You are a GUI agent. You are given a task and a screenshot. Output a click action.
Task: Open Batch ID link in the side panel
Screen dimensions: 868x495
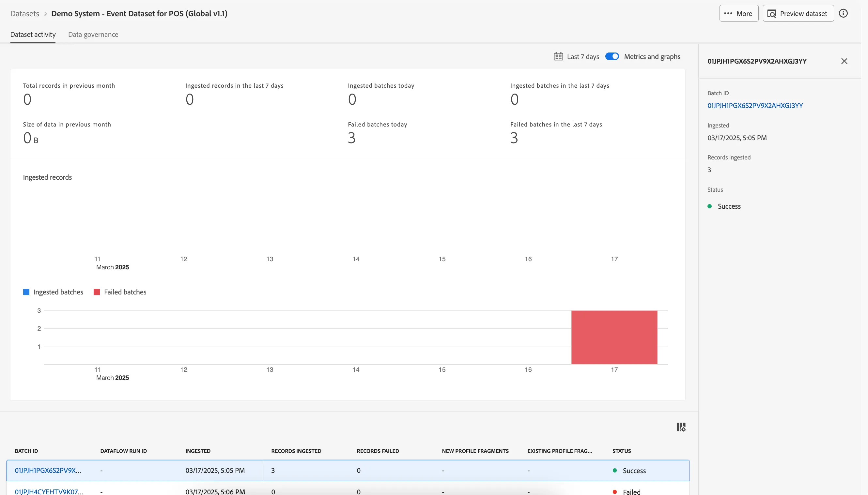click(755, 105)
